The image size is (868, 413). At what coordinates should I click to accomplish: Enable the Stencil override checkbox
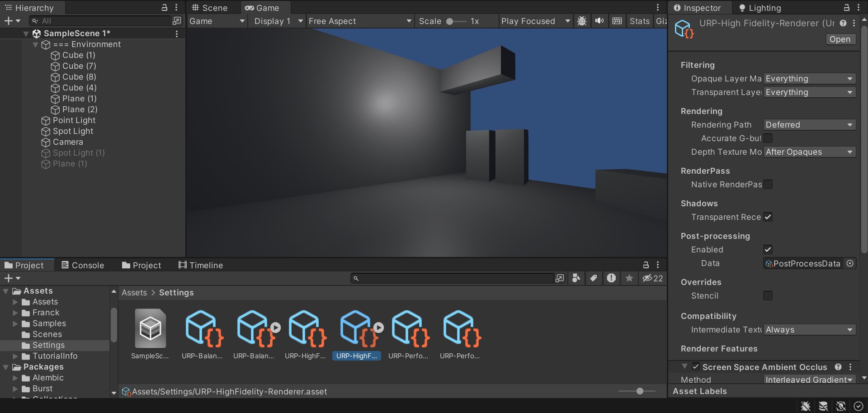pos(769,295)
